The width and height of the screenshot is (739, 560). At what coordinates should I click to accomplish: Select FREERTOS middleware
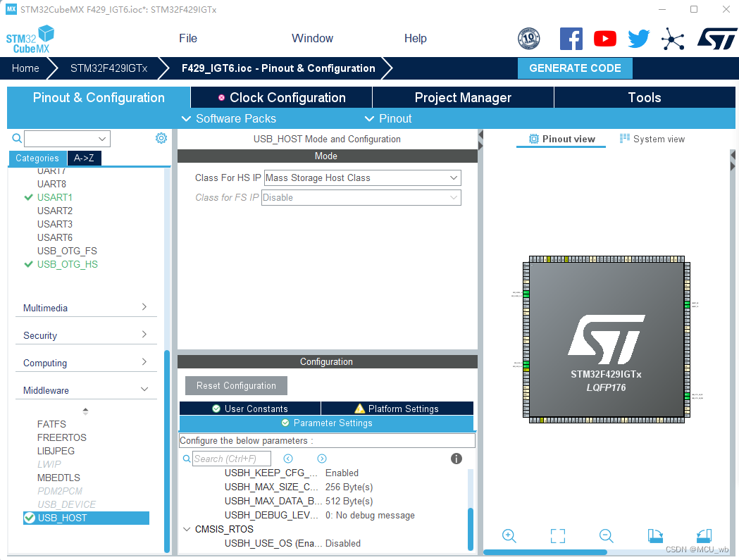pos(62,437)
